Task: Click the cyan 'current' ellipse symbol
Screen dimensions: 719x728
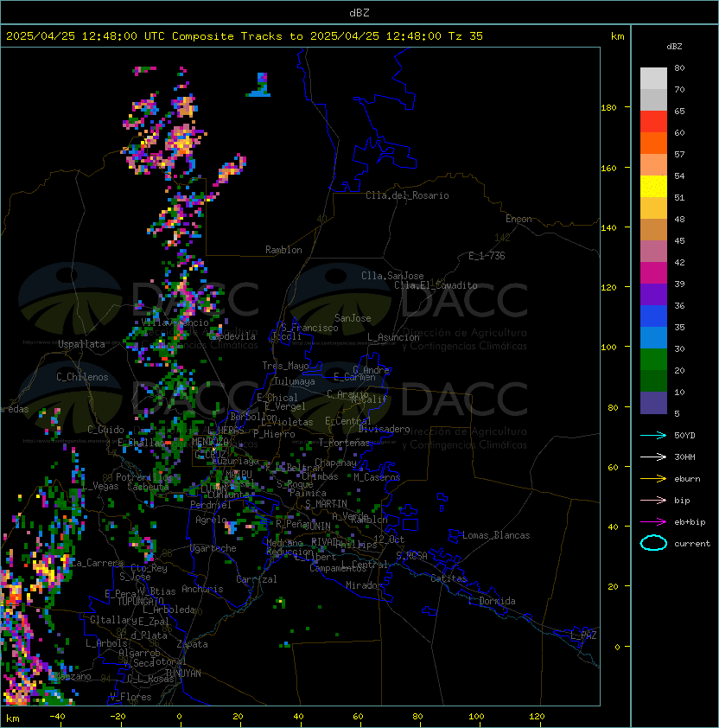Action: (653, 543)
